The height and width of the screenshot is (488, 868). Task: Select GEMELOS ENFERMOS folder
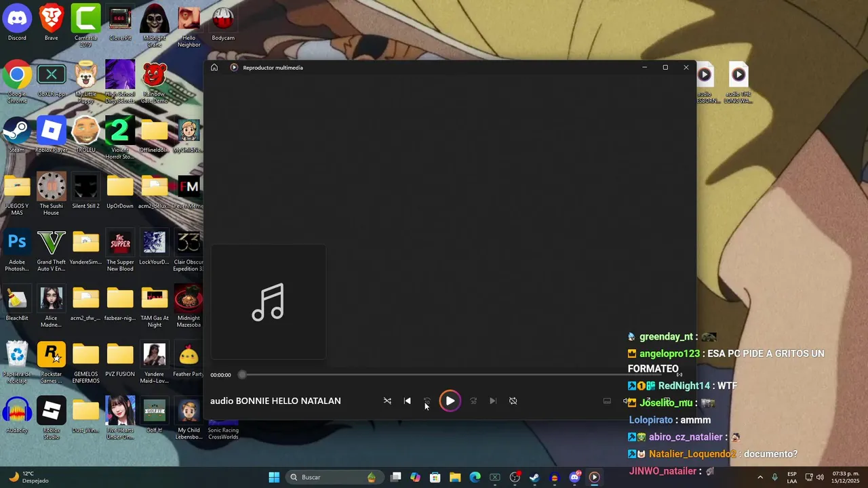pyautogui.click(x=85, y=363)
